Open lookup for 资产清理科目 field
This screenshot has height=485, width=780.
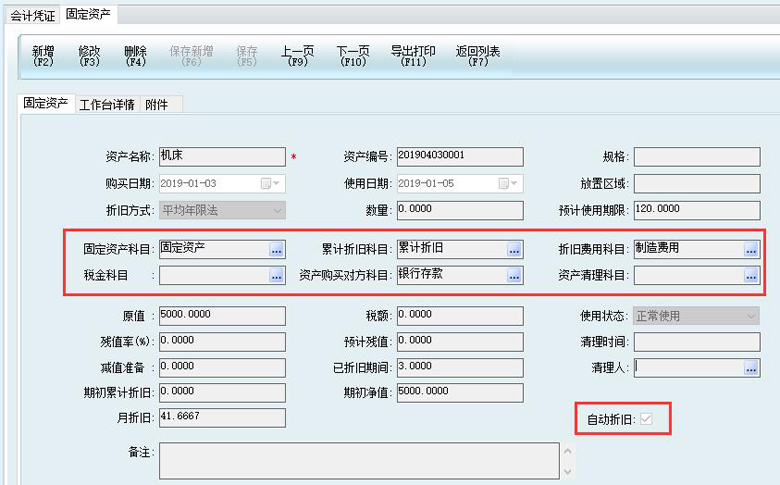click(x=751, y=275)
